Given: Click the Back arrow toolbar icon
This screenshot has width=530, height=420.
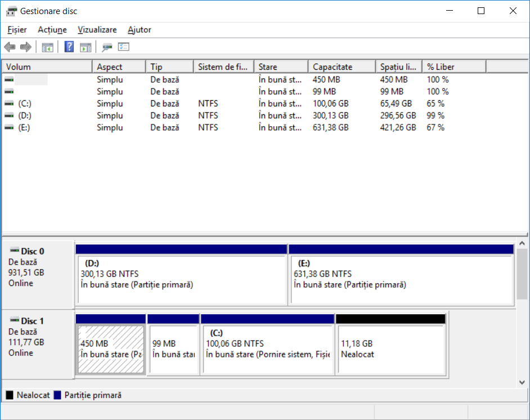Looking at the screenshot, I should tap(10, 47).
